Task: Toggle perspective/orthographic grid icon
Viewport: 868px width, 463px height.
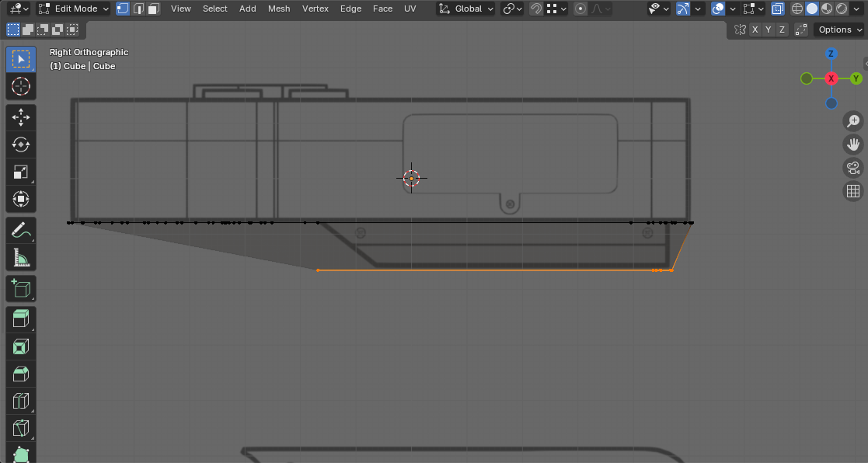Action: 853,191
